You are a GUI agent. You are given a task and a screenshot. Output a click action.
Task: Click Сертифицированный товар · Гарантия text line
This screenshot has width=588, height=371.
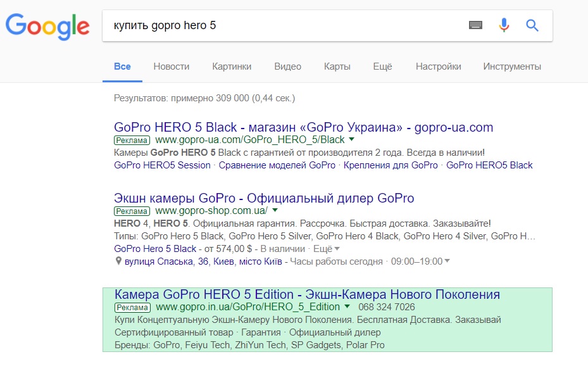pos(247,332)
